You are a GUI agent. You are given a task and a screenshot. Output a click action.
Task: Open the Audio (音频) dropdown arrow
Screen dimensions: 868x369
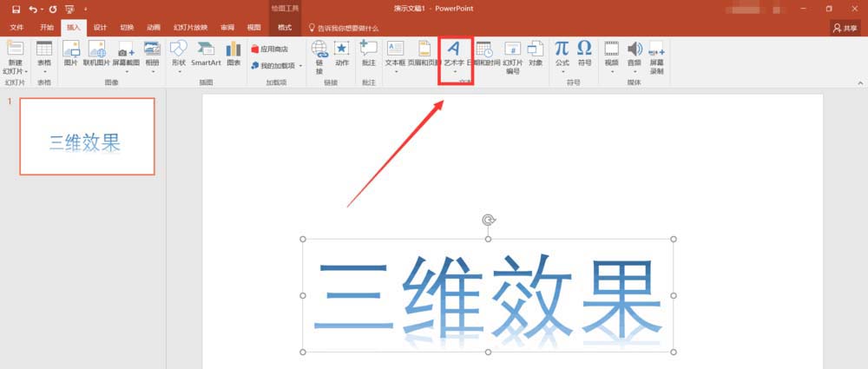[635, 71]
